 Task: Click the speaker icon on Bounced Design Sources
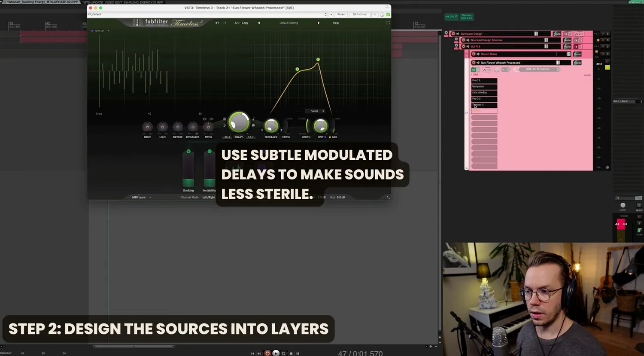[x=468, y=40]
